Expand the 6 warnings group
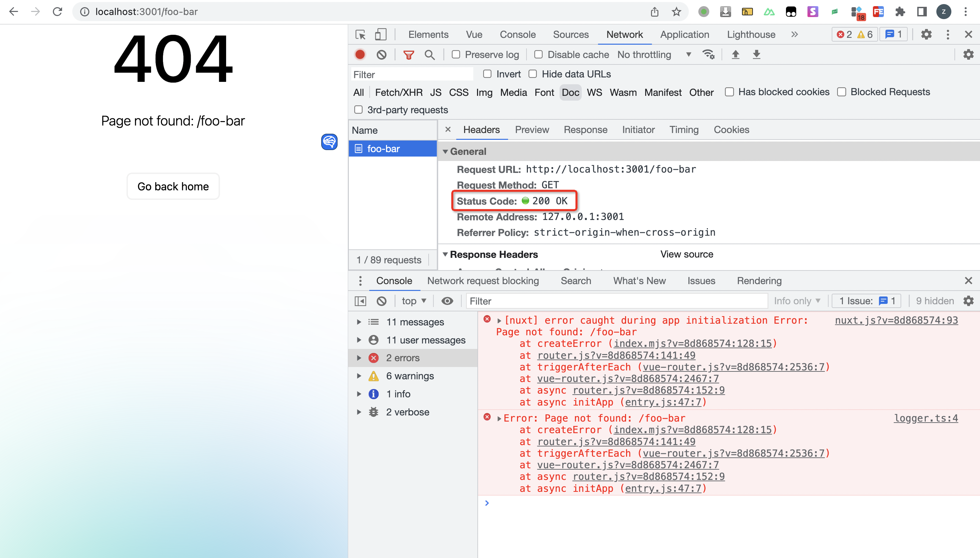This screenshot has height=558, width=980. (359, 376)
